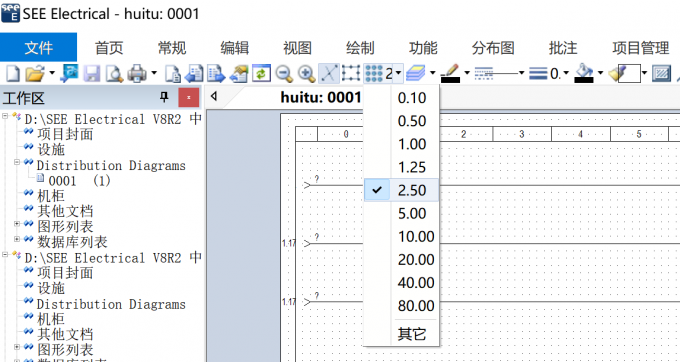680x362 pixels.
Task: Click the Save floppy disk icon
Action: (x=92, y=74)
